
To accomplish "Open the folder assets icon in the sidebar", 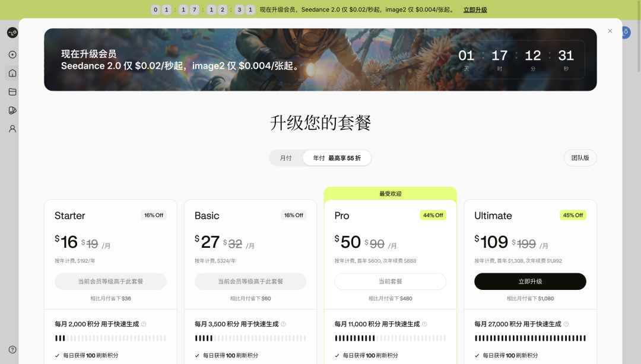I will click(12, 92).
